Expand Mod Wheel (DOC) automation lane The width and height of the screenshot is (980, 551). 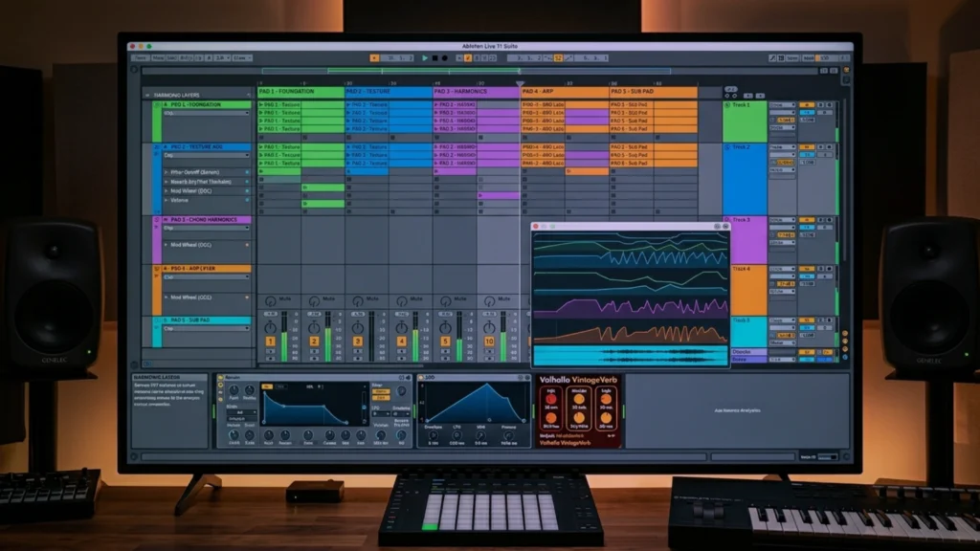(x=167, y=191)
